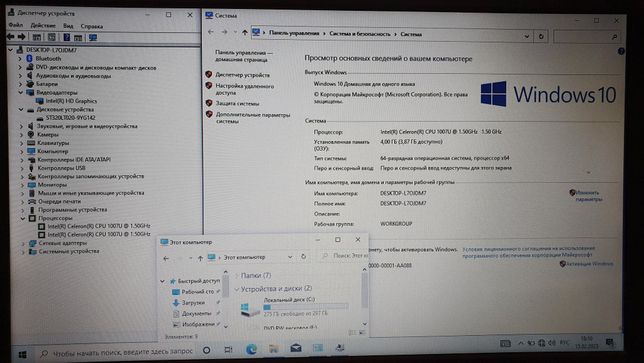Click the forward arrow in Device Manager toolbar

pos(21,37)
